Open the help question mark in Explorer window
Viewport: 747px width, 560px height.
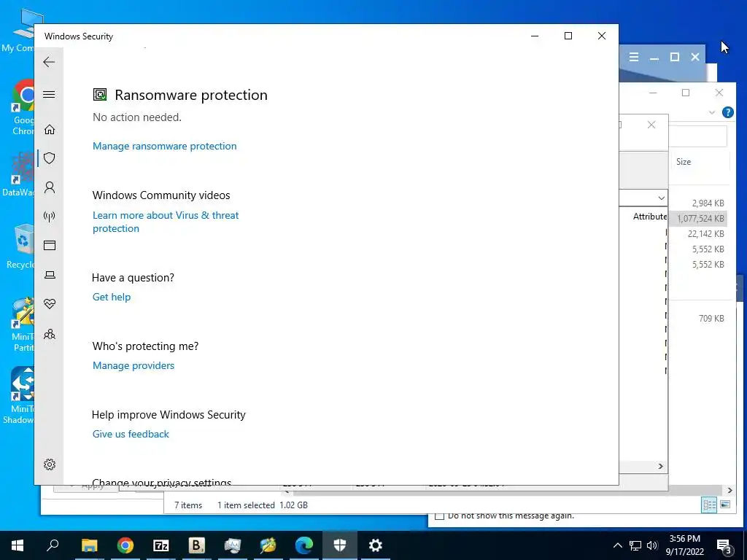(728, 112)
